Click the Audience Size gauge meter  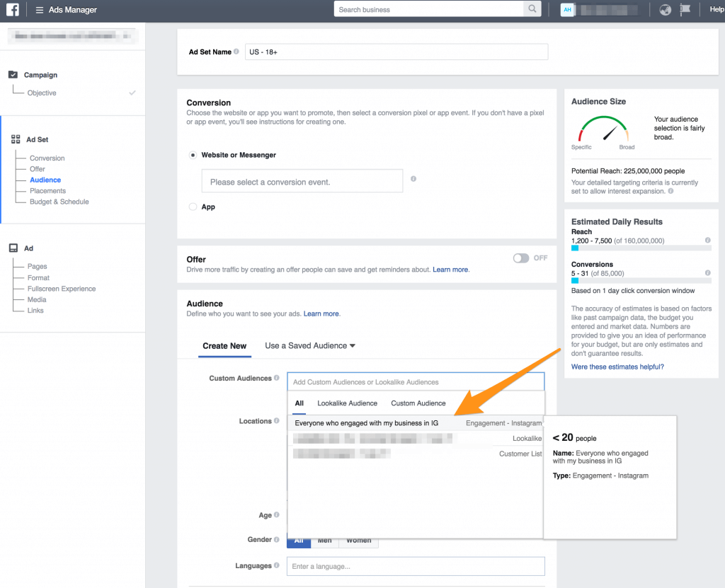click(604, 130)
